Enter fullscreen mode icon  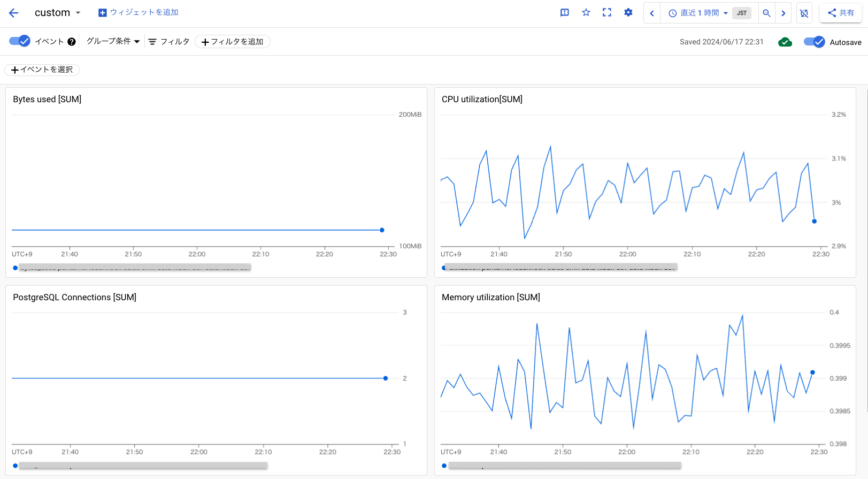click(x=607, y=13)
